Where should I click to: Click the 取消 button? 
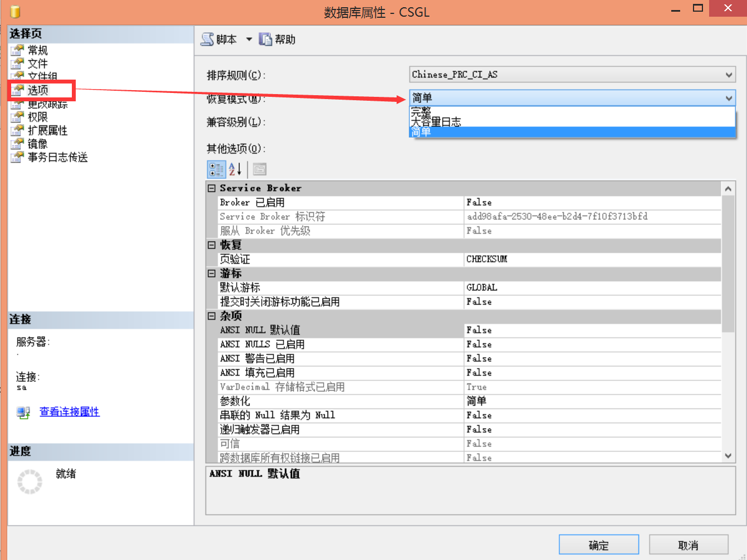(689, 545)
